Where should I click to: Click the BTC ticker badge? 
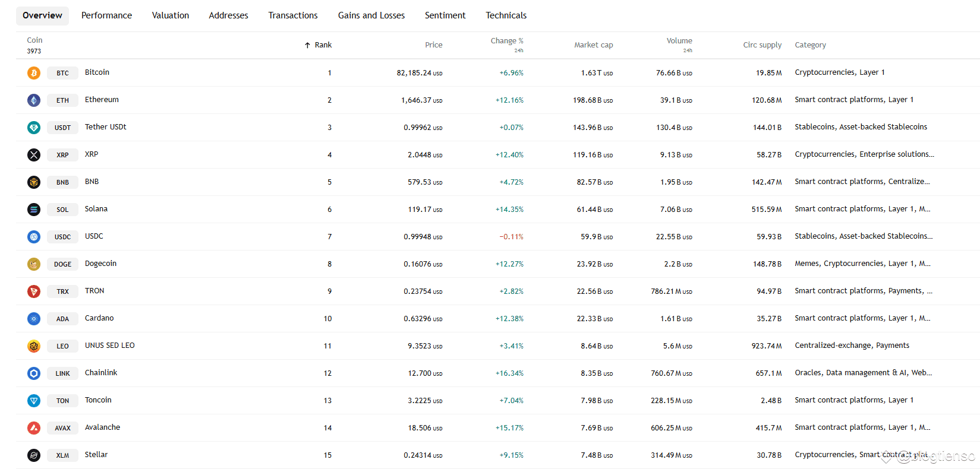(62, 73)
